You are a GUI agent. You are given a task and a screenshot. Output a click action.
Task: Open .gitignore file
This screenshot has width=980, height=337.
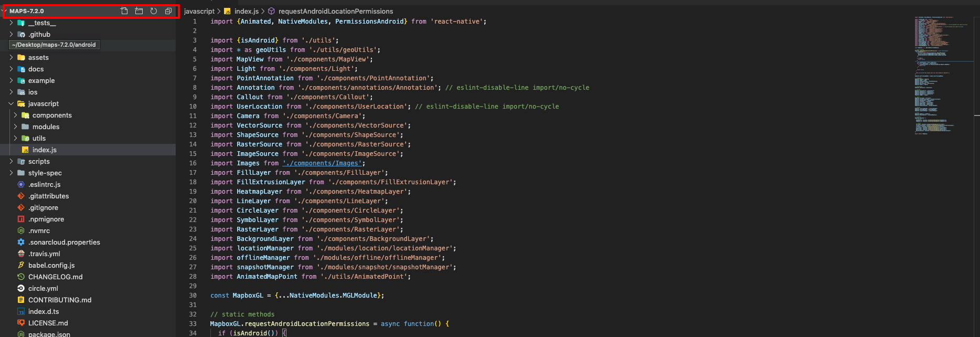pos(43,208)
